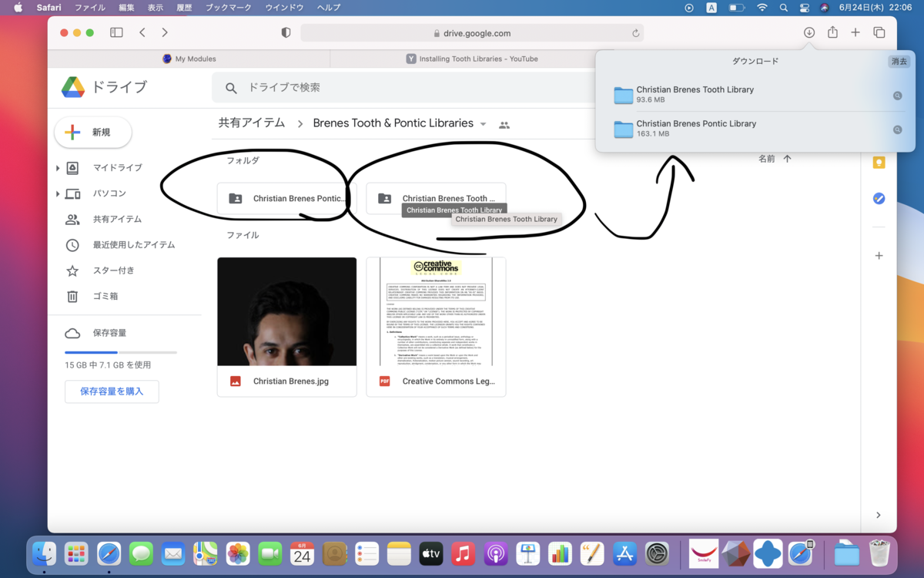
Task: Switch to the My Modules tab
Action: pos(189,59)
